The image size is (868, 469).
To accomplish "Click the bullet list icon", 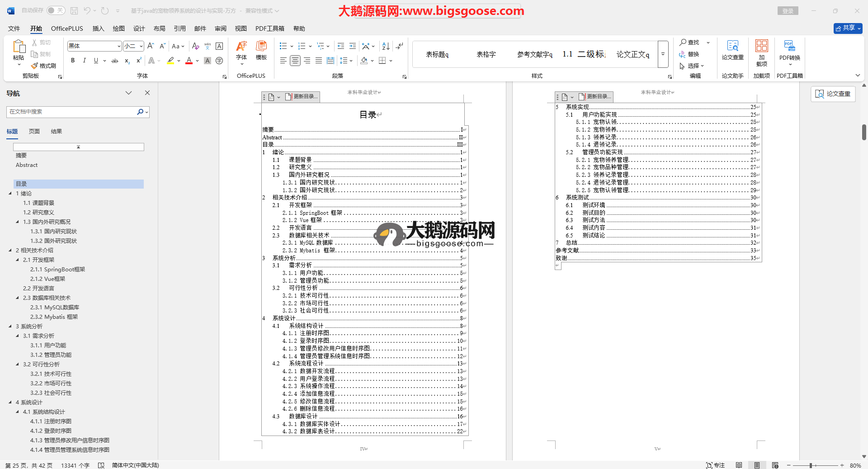I will click(283, 46).
